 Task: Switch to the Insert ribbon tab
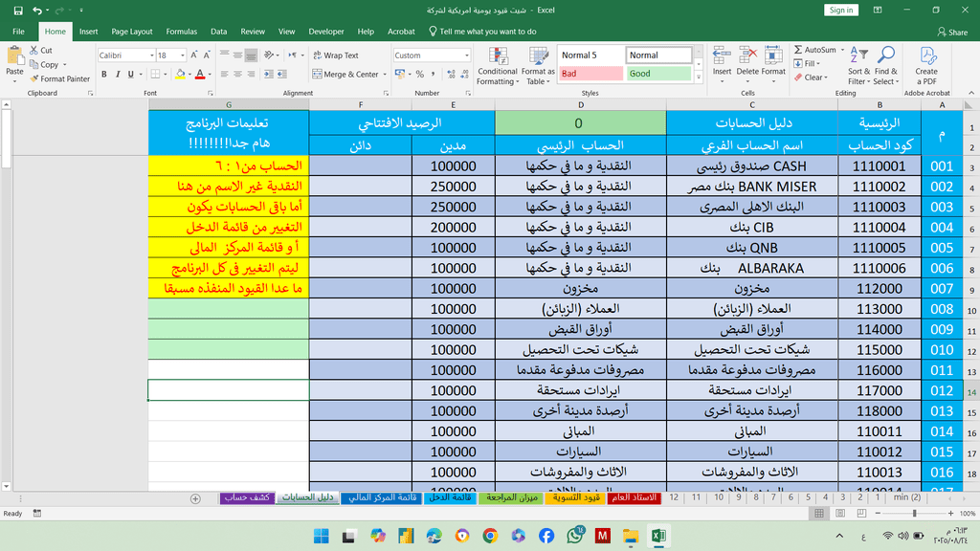pyautogui.click(x=88, y=32)
